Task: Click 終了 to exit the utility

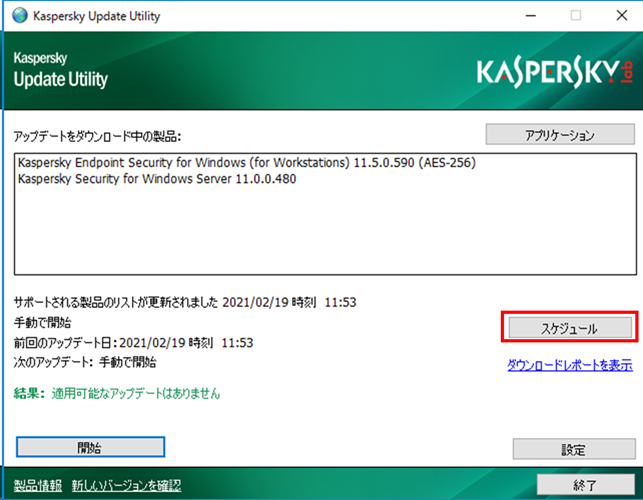Action: tap(586, 485)
